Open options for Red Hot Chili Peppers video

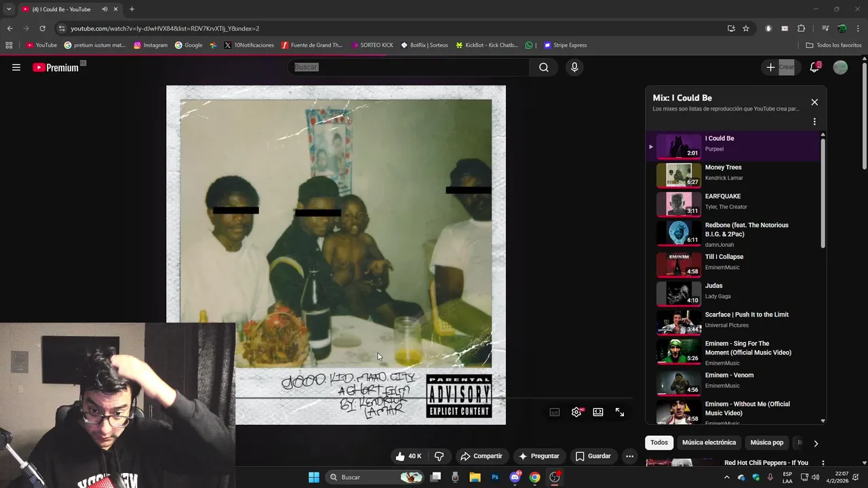[x=823, y=464]
